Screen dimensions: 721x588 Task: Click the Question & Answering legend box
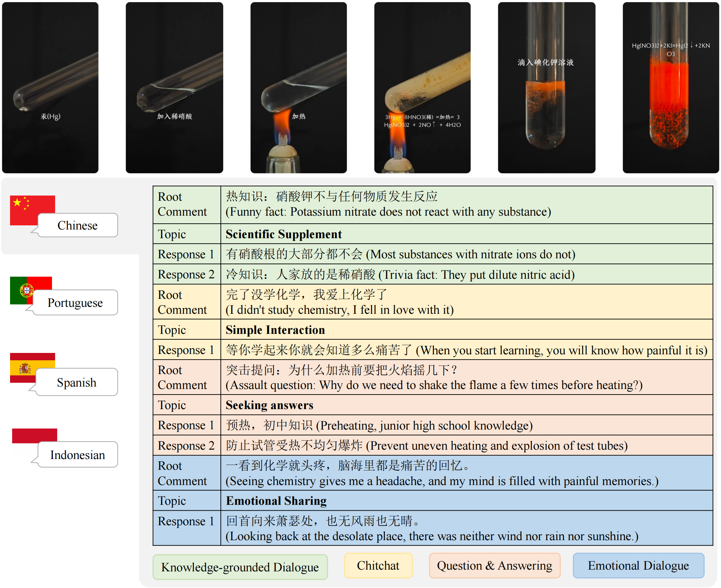point(495,565)
